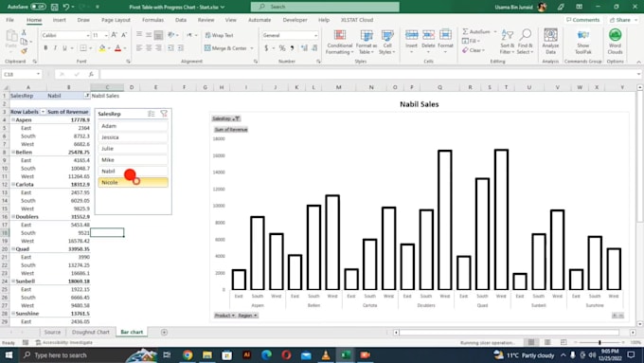Open the File menu
Screen dimensions: 644x363
[x=9, y=20]
